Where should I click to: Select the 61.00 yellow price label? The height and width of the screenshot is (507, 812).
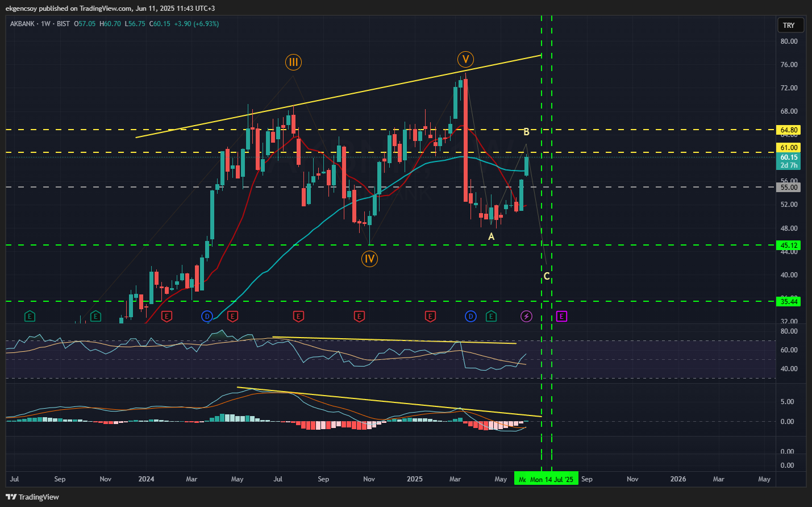point(789,148)
